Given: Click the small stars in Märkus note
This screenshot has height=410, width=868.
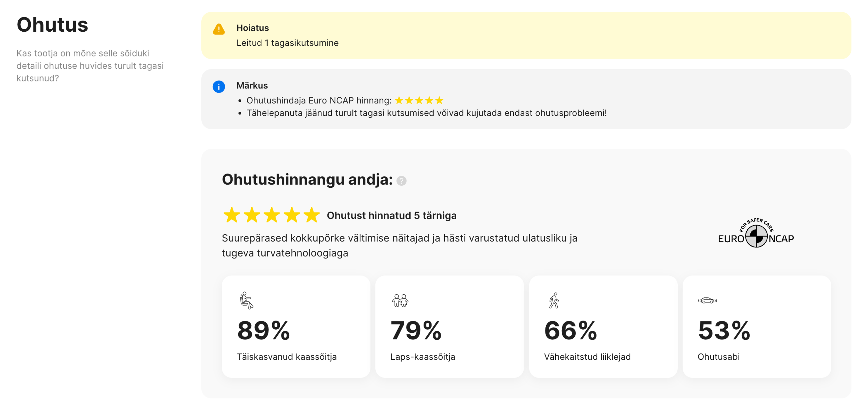Looking at the screenshot, I should coord(419,100).
